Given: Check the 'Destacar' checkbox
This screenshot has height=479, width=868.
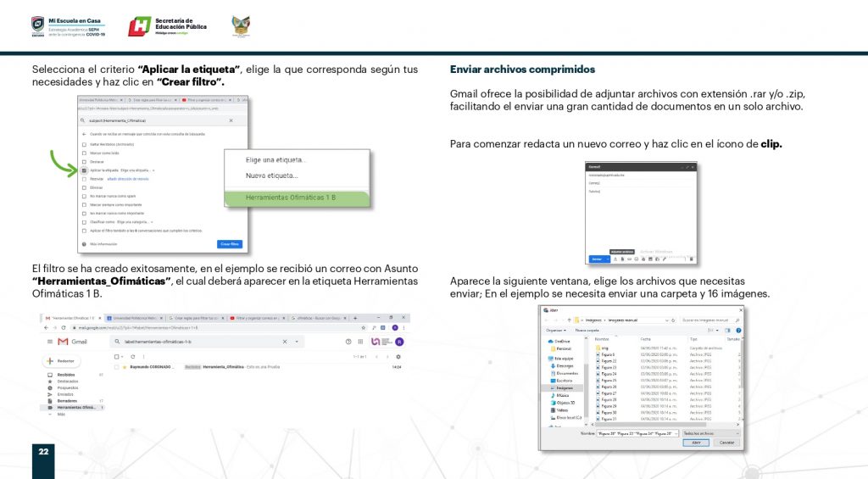Looking at the screenshot, I should tap(84, 162).
